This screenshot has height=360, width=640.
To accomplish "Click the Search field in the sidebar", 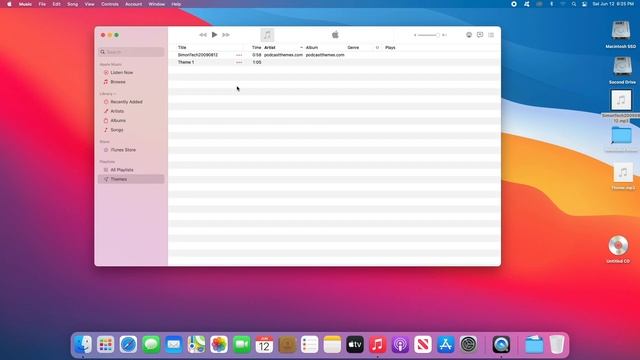I will 131,52.
